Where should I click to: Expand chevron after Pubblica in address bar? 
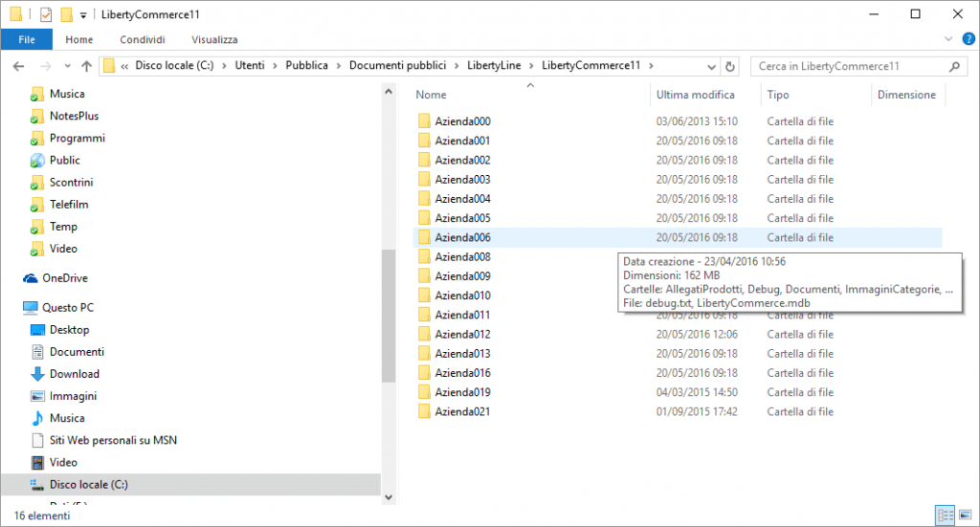pyautogui.click(x=338, y=66)
